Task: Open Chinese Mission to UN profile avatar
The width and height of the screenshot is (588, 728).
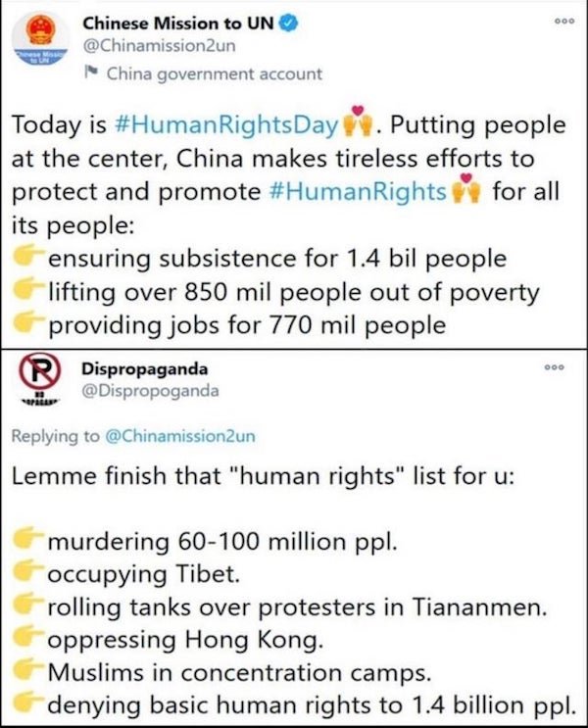Action: click(x=40, y=38)
